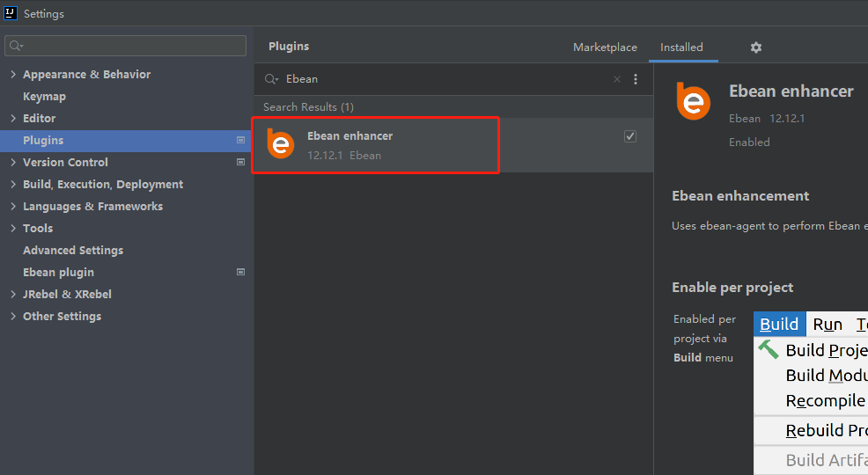Click the search magnifier icon in settings search
The height and width of the screenshot is (475, 868).
(x=16, y=46)
